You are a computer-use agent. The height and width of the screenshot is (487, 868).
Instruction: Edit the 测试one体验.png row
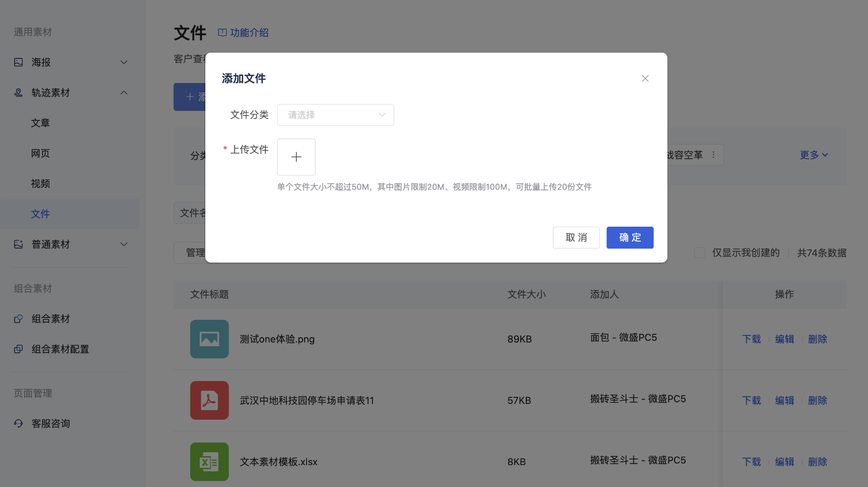[x=784, y=339]
